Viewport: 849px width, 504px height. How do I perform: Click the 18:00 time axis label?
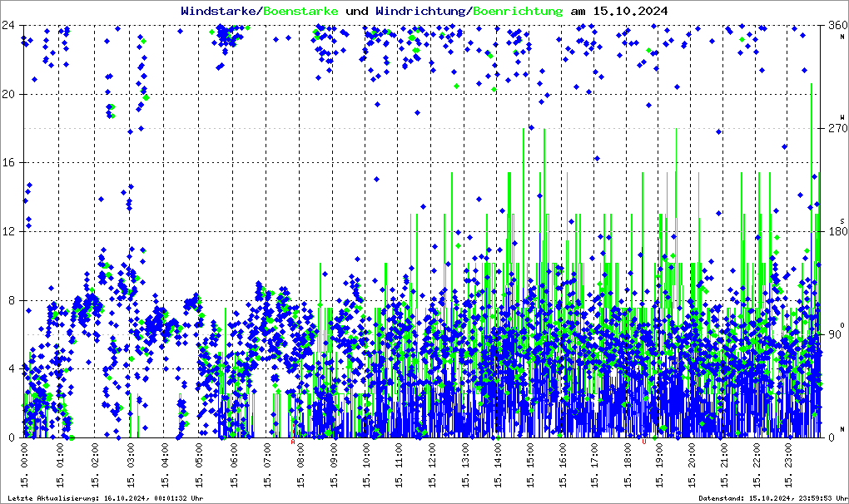pos(628,464)
